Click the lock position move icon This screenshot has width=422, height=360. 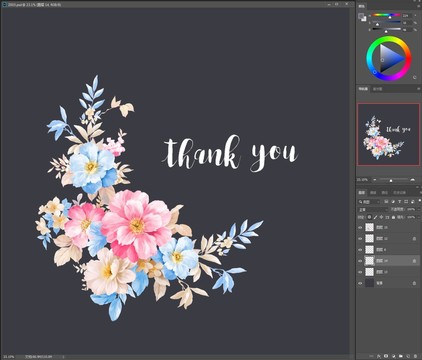(x=381, y=217)
